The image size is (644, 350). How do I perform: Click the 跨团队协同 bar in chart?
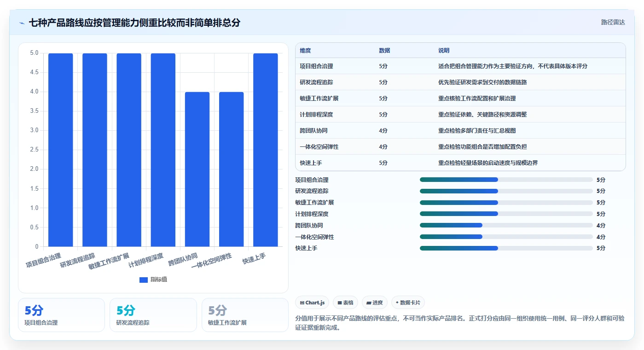point(197,169)
